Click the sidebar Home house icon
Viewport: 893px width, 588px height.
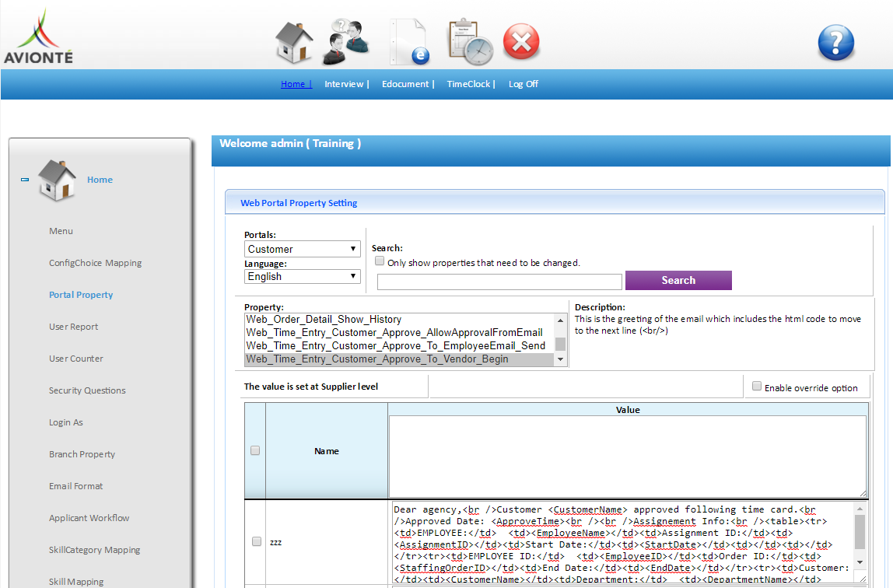pyautogui.click(x=56, y=180)
